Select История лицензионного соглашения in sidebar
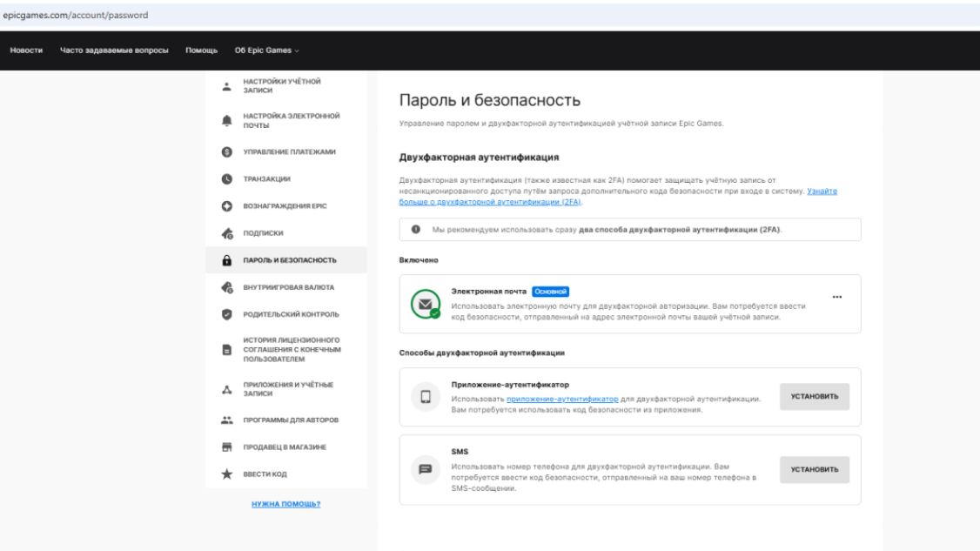This screenshot has height=551, width=980. (x=286, y=350)
